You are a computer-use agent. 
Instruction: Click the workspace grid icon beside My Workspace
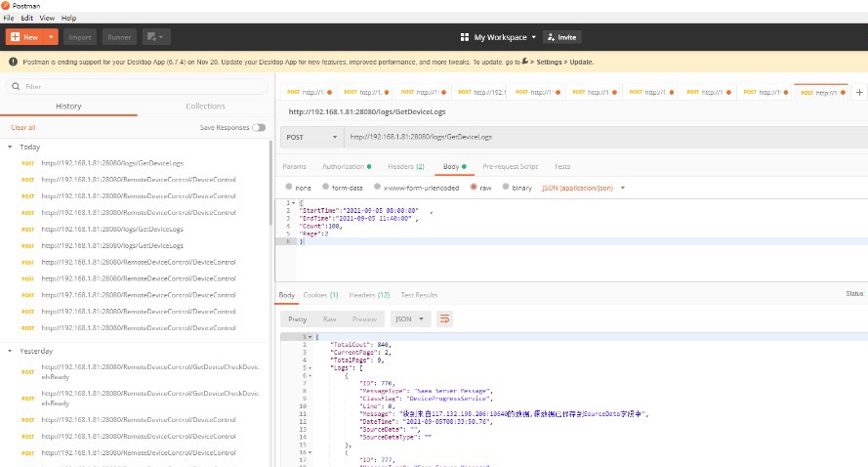465,37
